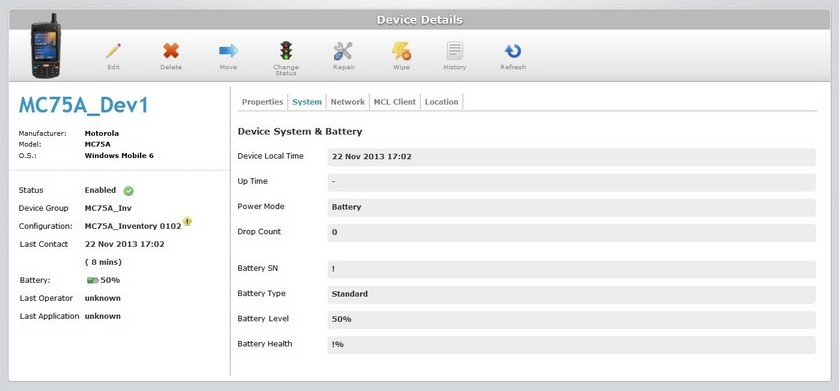This screenshot has height=391, width=840.
Task: Open the History document icon
Action: pos(454,51)
